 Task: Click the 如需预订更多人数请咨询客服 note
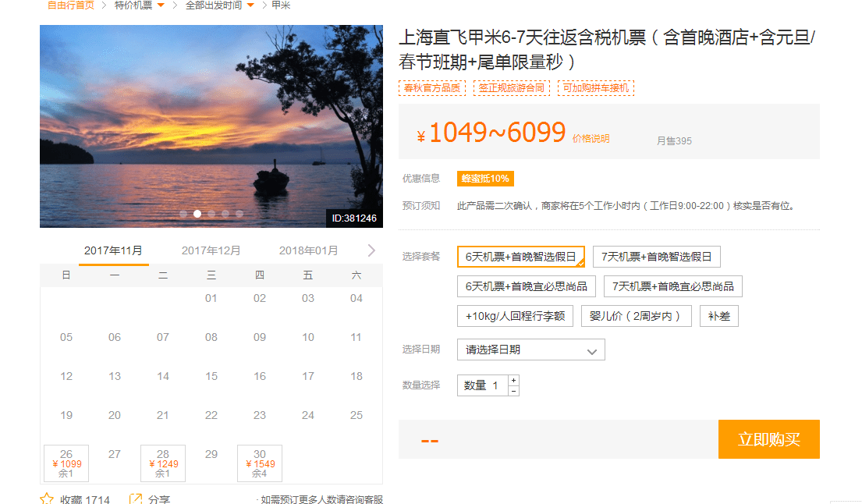[321, 499]
